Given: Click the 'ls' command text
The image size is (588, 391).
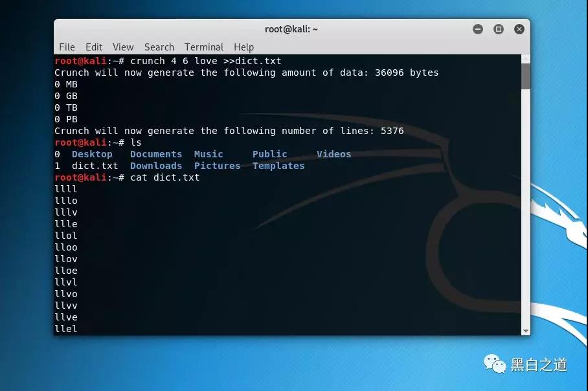Looking at the screenshot, I should click(136, 142).
